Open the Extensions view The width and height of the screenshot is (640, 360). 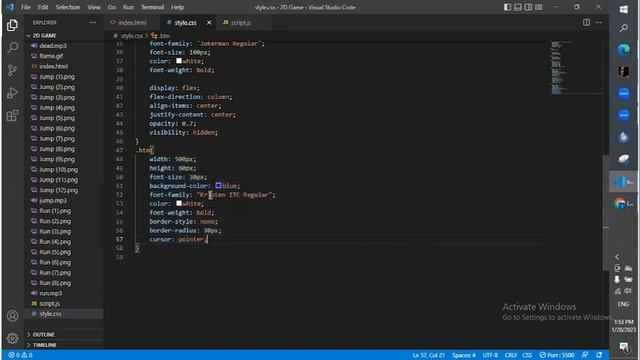click(x=12, y=116)
